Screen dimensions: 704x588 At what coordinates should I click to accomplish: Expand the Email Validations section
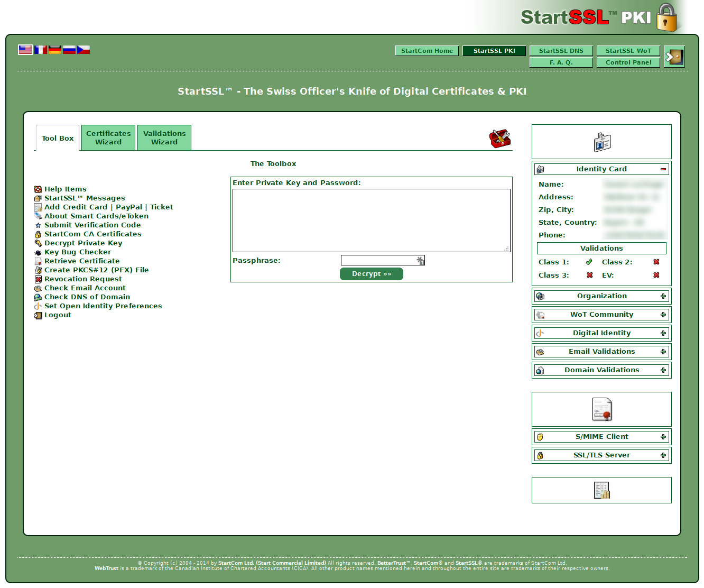coord(663,352)
